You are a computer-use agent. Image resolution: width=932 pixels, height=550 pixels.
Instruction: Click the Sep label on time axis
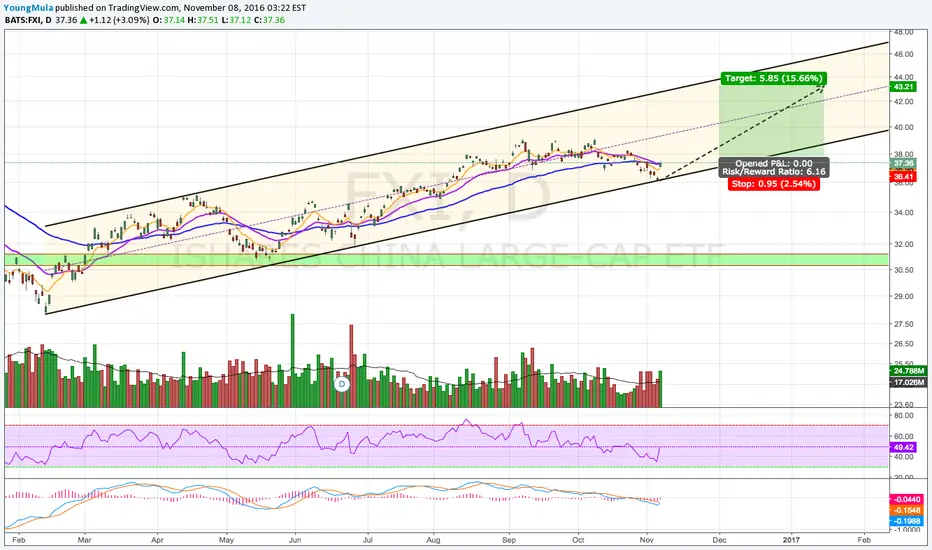509,540
